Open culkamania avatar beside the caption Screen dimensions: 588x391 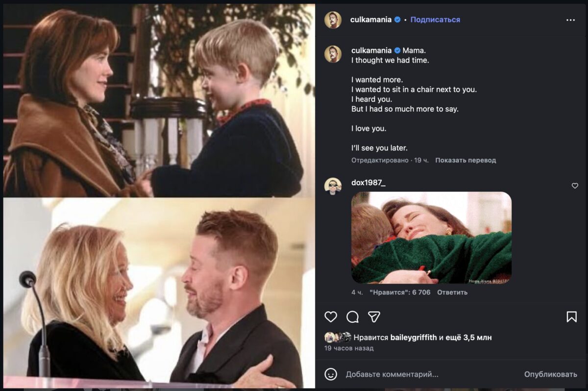[333, 54]
